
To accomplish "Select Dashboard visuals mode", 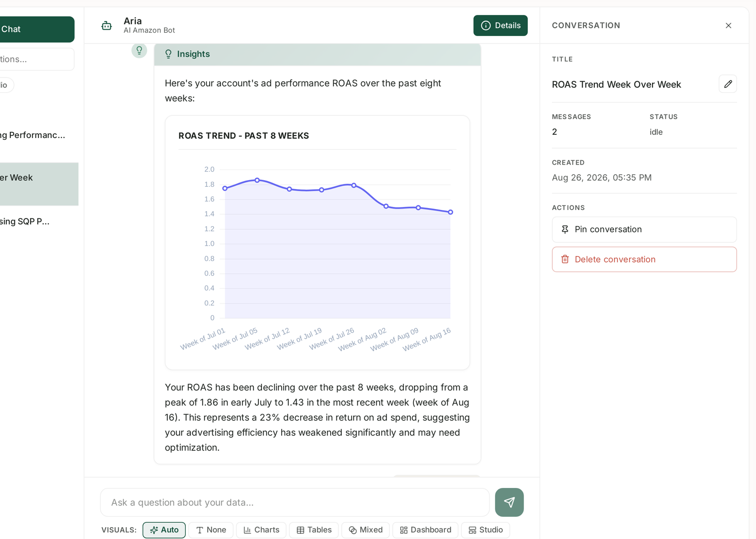I will click(x=425, y=530).
